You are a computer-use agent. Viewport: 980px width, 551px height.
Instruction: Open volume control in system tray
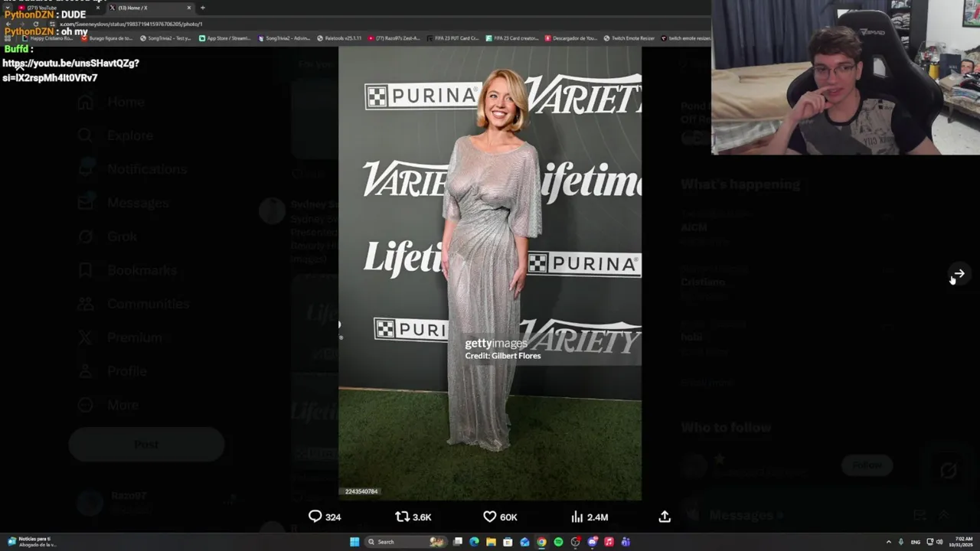pyautogui.click(x=939, y=542)
